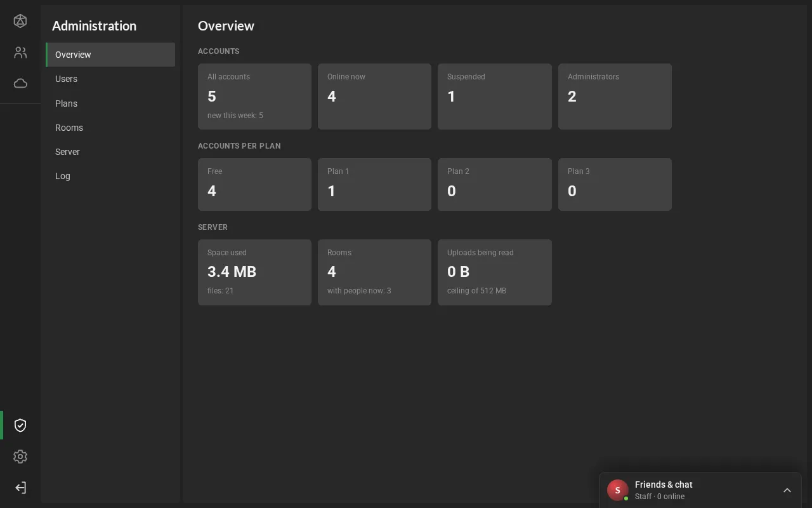
Task: Click the Overview page heading
Action: coord(226,26)
